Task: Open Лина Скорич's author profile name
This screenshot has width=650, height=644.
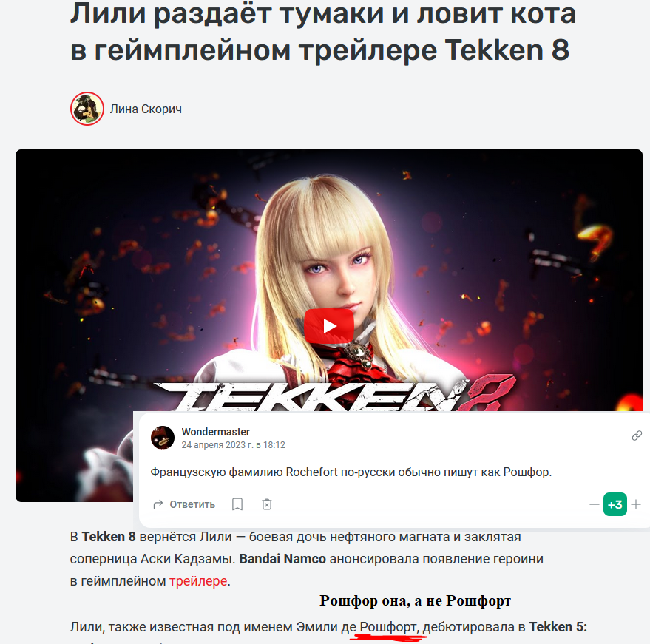Action: tap(146, 109)
